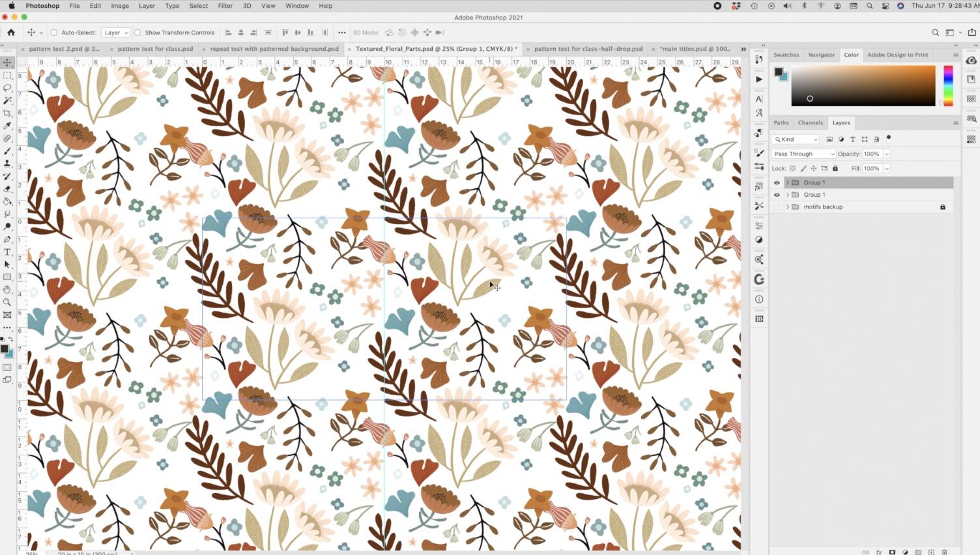This screenshot has width=980, height=555.
Task: Click the Lock position icon
Action: click(x=814, y=168)
